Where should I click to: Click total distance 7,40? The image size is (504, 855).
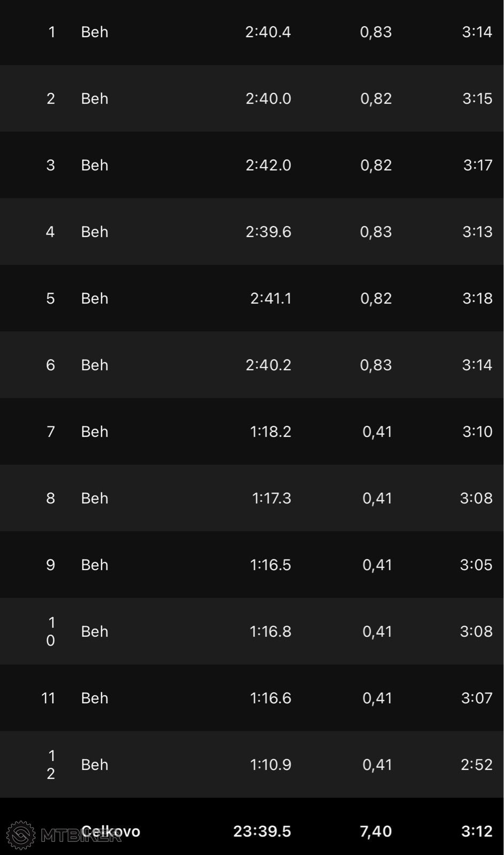(x=376, y=831)
